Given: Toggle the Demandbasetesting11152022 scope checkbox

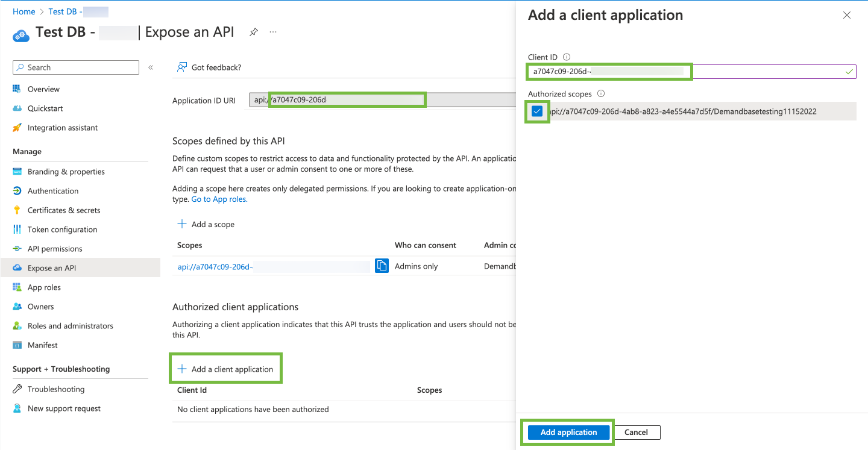Looking at the screenshot, I should point(537,111).
